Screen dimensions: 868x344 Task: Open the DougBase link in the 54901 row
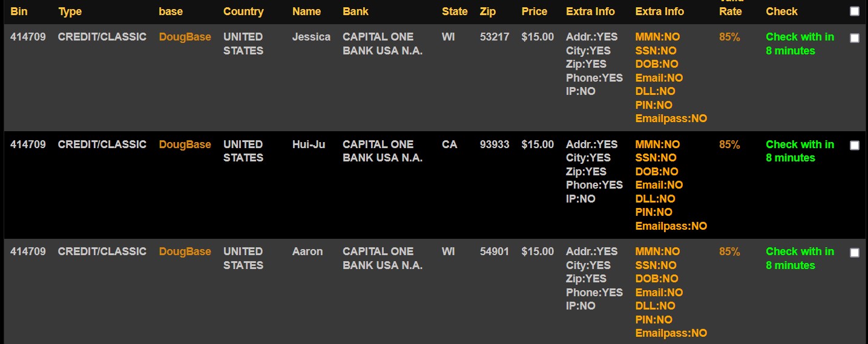point(185,252)
